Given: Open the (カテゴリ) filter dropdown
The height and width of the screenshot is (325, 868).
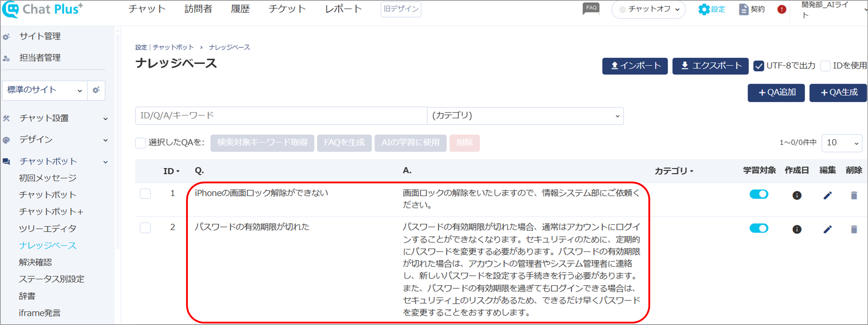Looking at the screenshot, I should [525, 116].
